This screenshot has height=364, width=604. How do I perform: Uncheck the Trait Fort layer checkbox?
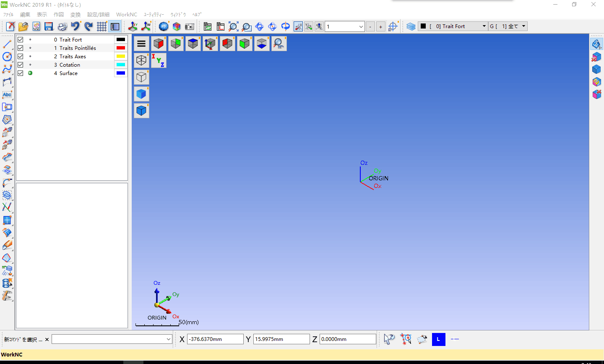coord(20,39)
